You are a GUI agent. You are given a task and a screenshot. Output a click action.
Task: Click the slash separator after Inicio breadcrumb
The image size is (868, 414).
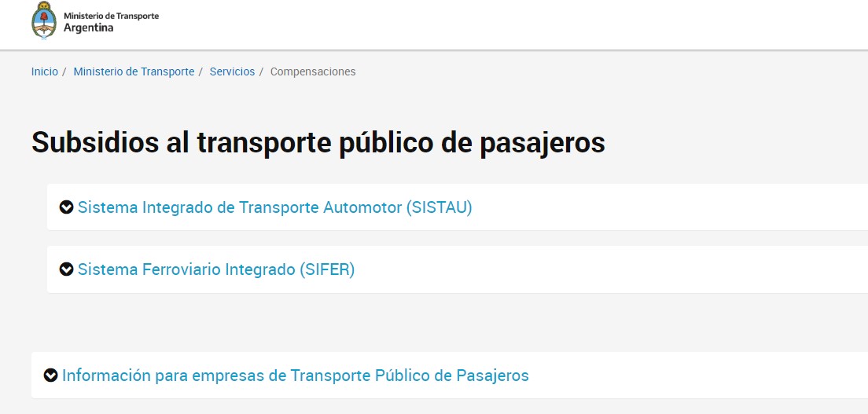coord(64,71)
